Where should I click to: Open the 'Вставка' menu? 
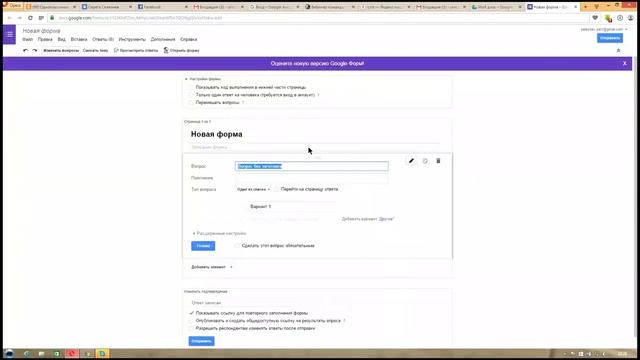tap(79, 39)
